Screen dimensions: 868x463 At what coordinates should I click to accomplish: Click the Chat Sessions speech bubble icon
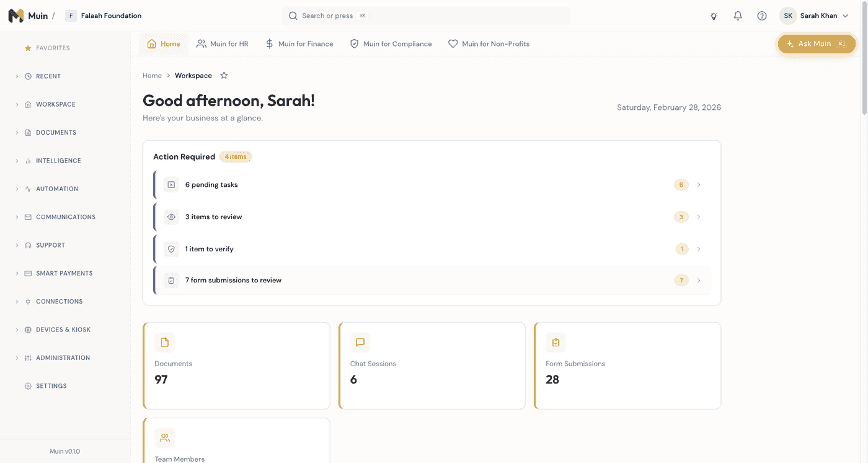360,343
